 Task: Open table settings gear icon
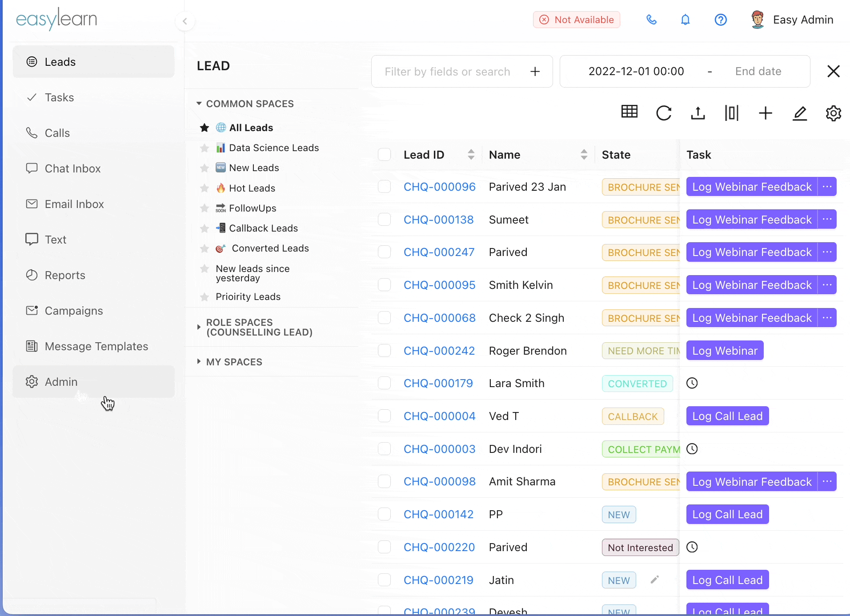834,113
